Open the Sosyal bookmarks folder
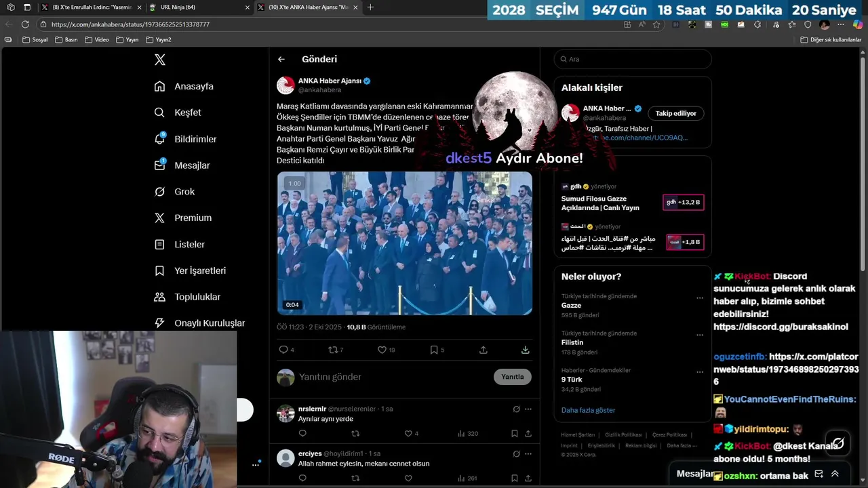This screenshot has width=868, height=488. click(35, 39)
